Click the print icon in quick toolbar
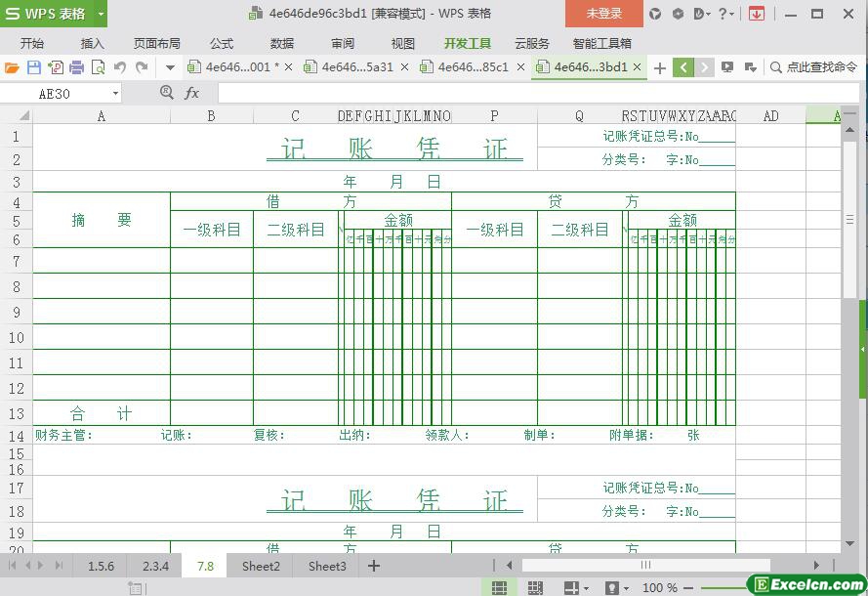Screen dimensions: 868x596 (76, 67)
